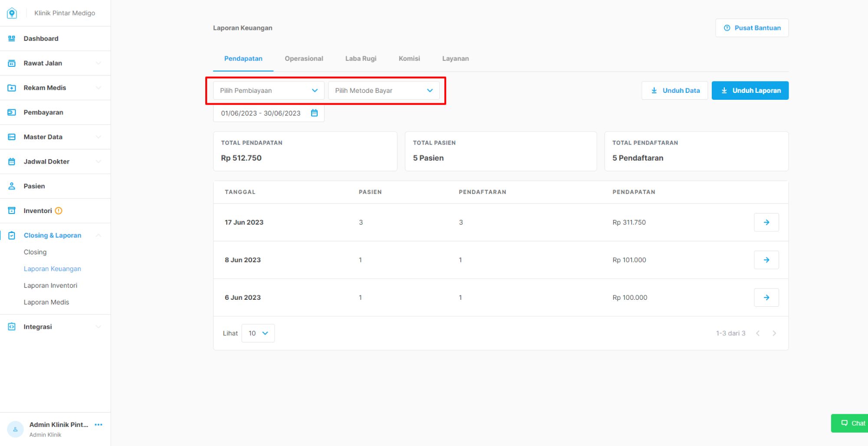Screen dimensions: 868x446
Task: Select the Pendapatan tab
Action: (243, 59)
